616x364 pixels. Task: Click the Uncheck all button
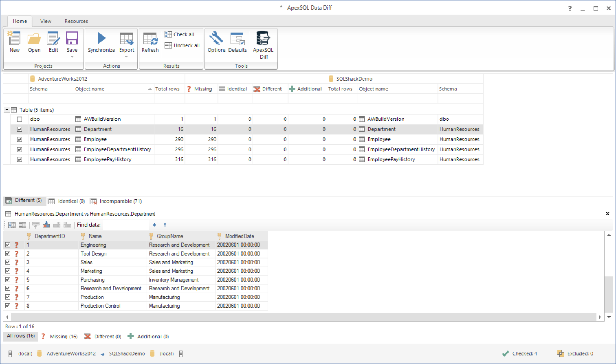pos(182,45)
